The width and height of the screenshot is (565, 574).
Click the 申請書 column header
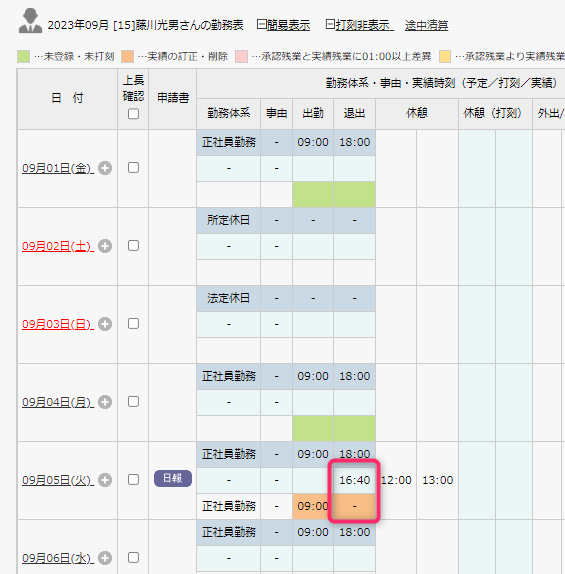click(x=173, y=98)
